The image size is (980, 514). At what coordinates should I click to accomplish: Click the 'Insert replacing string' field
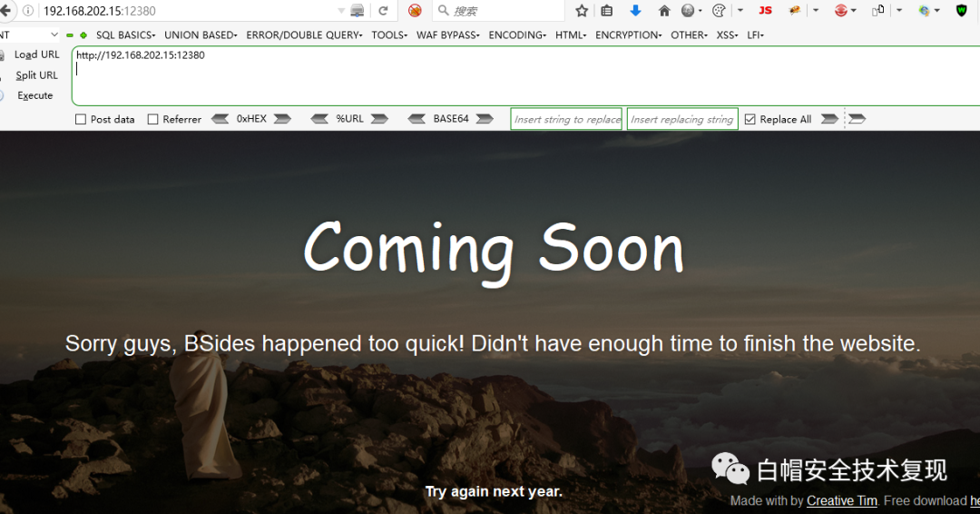point(682,119)
